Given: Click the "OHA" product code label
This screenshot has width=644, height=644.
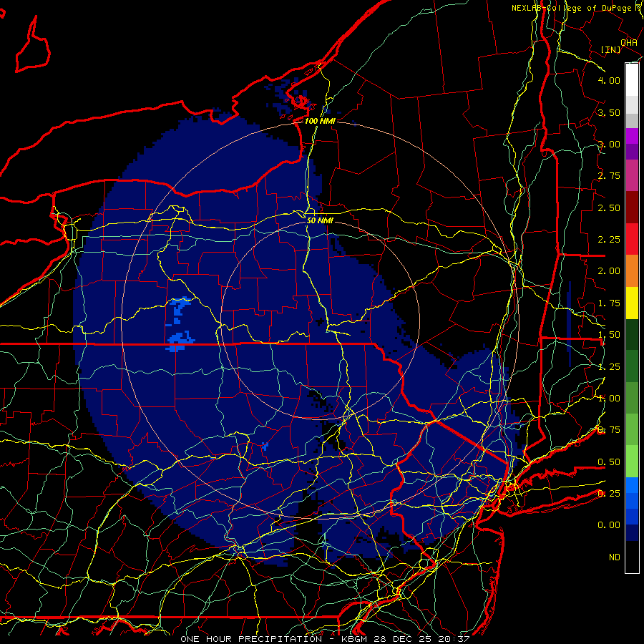Looking at the screenshot, I should [629, 42].
